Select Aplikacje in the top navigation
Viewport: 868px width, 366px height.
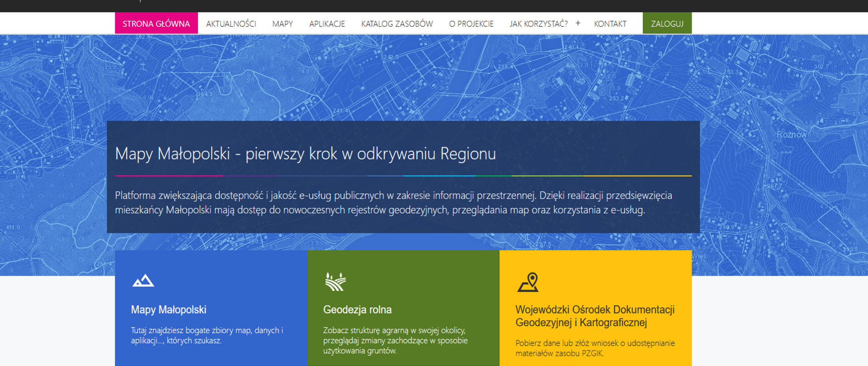[x=327, y=23]
